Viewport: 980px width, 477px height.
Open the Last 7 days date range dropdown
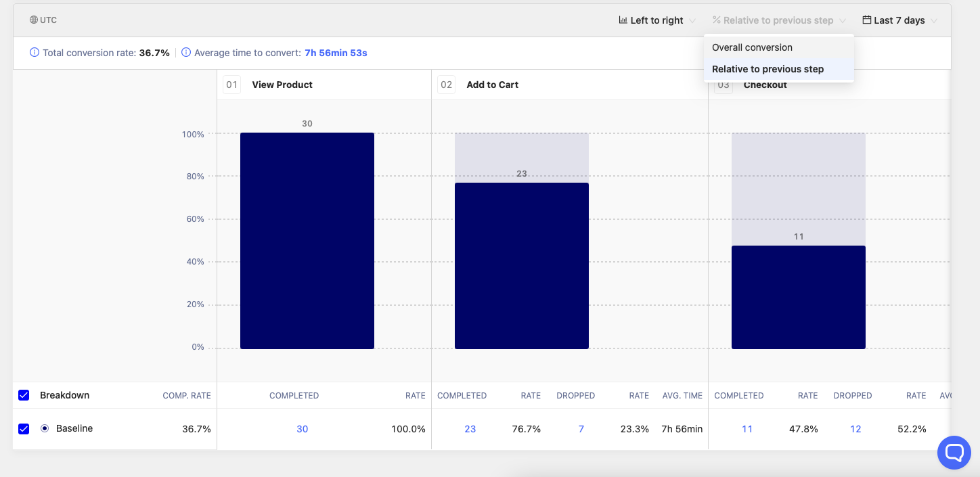(x=899, y=20)
